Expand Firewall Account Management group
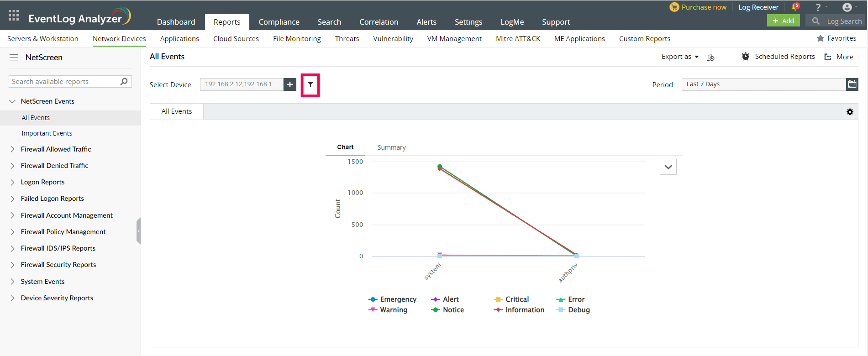The width and height of the screenshot is (868, 356). tap(12, 215)
